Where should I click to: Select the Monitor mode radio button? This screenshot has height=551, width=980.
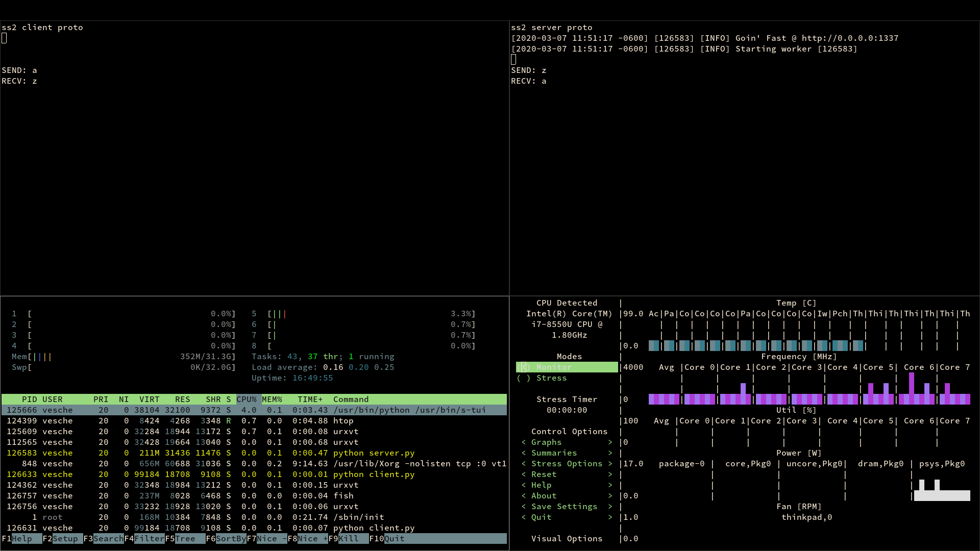pos(524,367)
